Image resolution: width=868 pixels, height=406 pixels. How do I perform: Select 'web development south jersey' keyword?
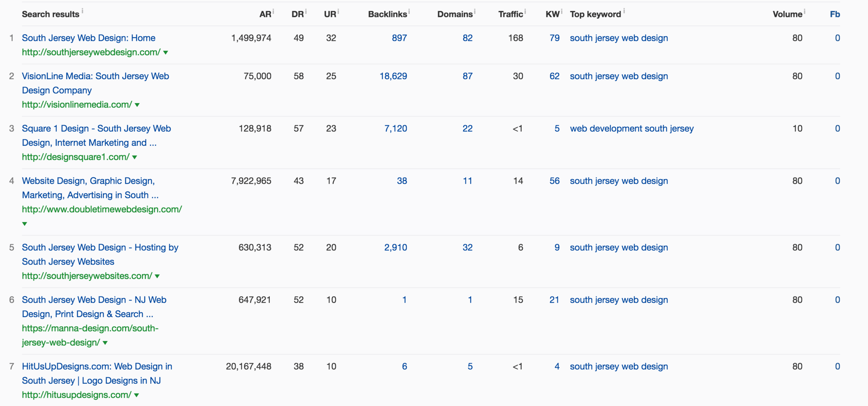[632, 128]
